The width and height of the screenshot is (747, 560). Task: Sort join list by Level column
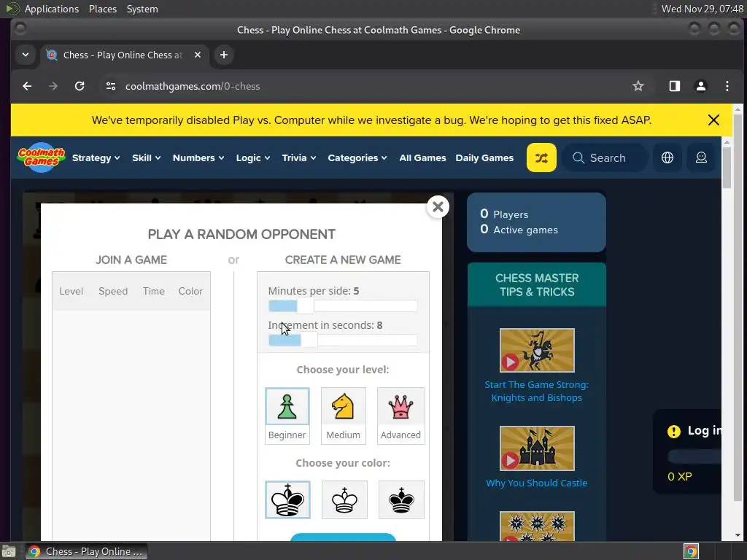point(71,291)
